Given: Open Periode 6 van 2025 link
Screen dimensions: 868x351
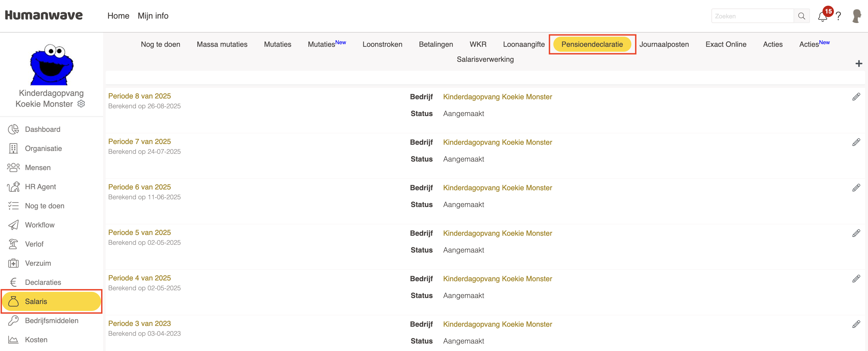Looking at the screenshot, I should tap(139, 187).
